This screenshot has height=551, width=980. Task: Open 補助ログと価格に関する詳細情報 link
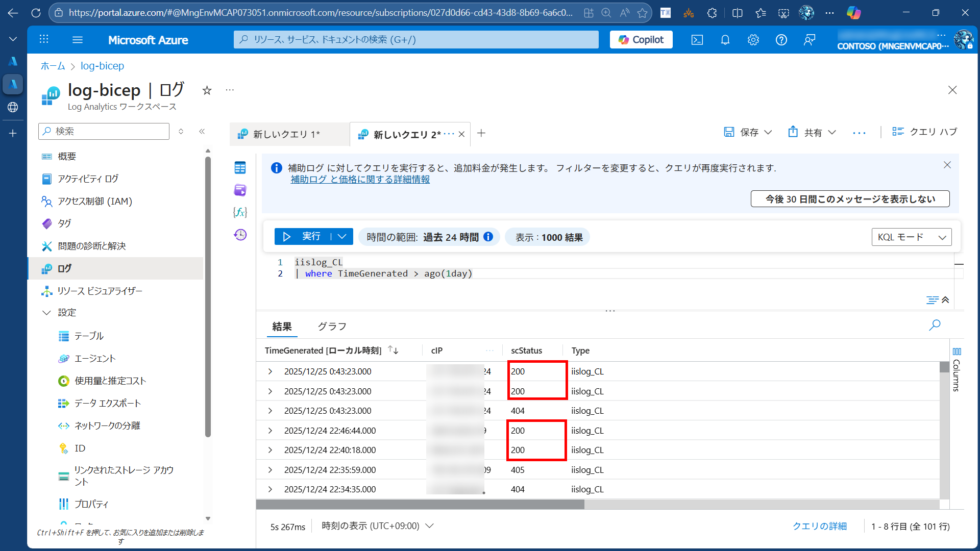click(360, 180)
